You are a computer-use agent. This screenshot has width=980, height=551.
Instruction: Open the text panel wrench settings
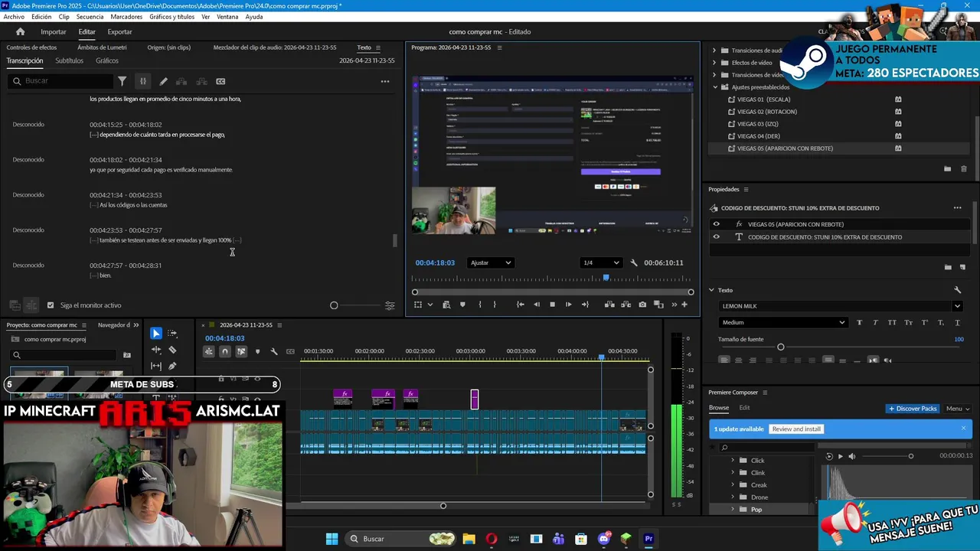[x=957, y=290]
